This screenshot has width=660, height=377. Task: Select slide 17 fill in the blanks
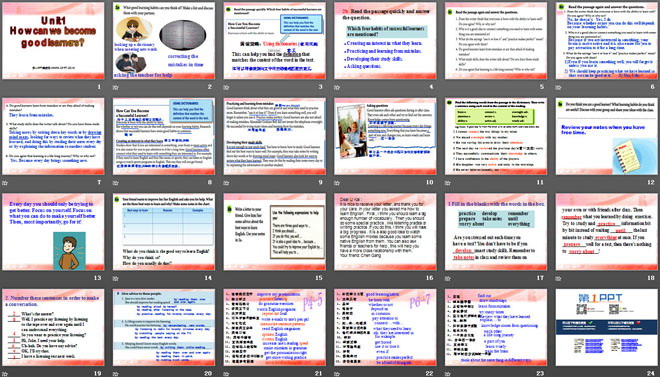(x=496, y=232)
